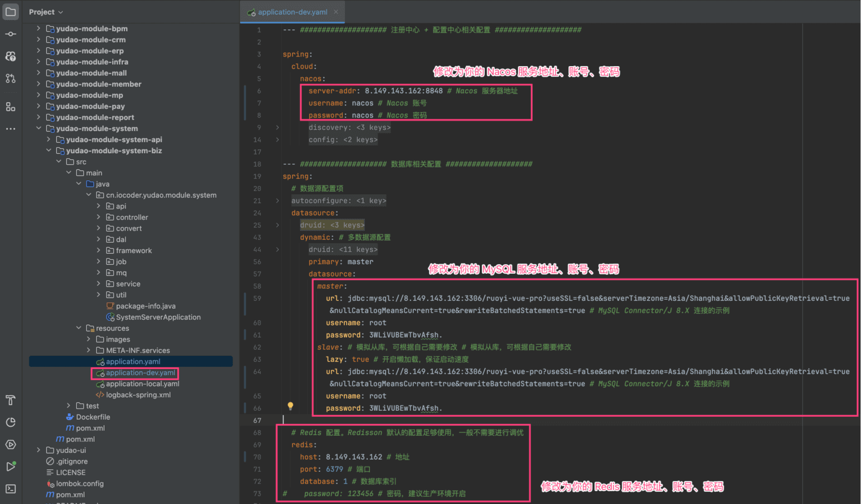The height and width of the screenshot is (504, 861).
Task: Click the Build hammer icon
Action: tap(11, 400)
